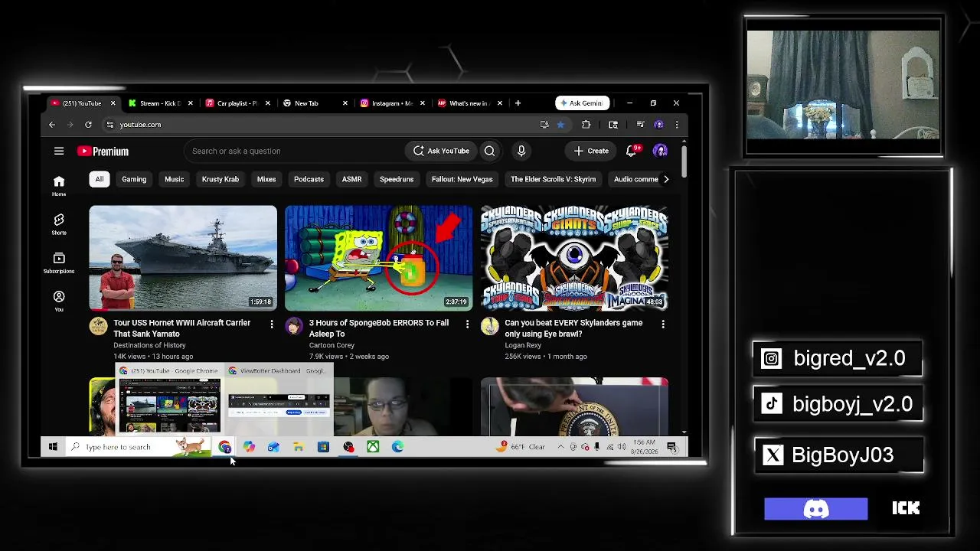980x551 pixels.
Task: Select The Elder Scrolls V: Skyrim chip
Action: click(x=553, y=179)
